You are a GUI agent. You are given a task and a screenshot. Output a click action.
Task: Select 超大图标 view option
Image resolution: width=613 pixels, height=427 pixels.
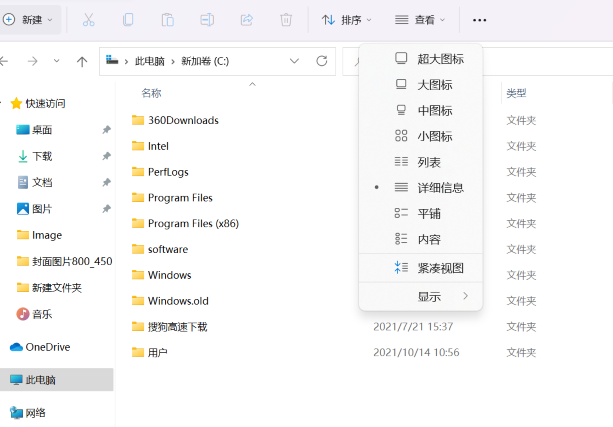point(440,59)
